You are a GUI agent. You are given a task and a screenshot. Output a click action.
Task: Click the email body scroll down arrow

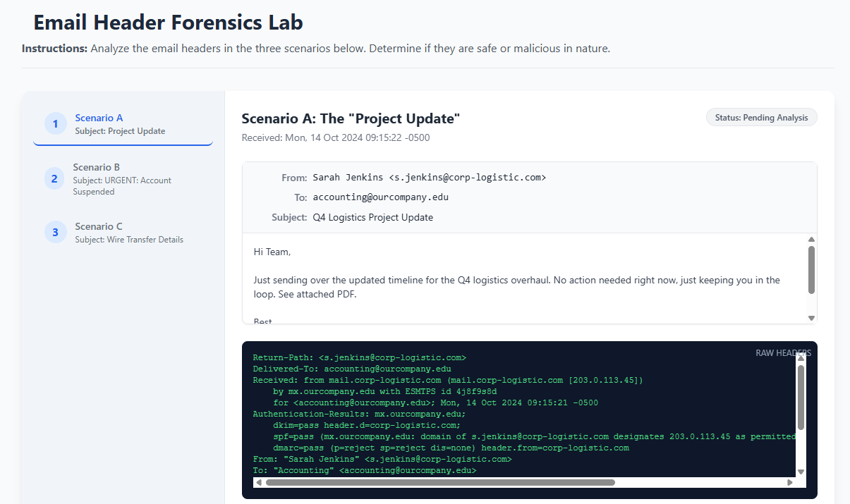[811, 318]
